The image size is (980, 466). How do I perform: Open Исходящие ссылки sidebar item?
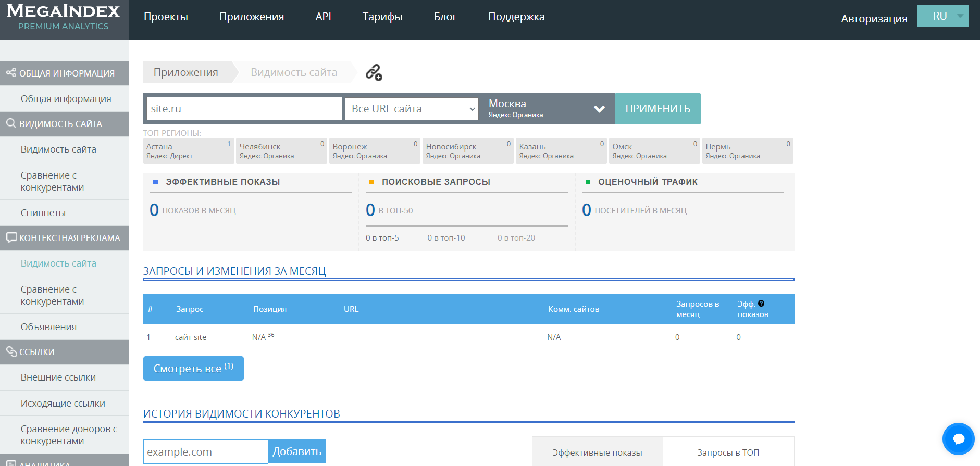[x=63, y=403]
